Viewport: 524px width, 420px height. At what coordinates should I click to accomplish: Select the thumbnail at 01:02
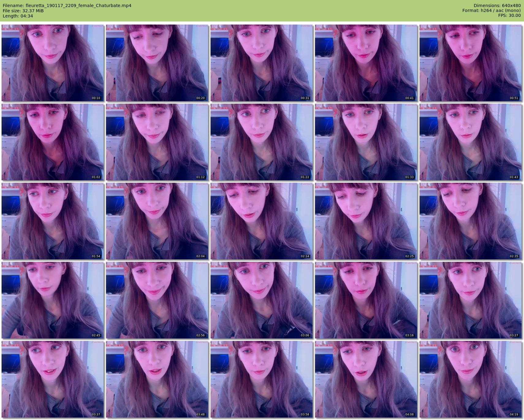(52, 142)
